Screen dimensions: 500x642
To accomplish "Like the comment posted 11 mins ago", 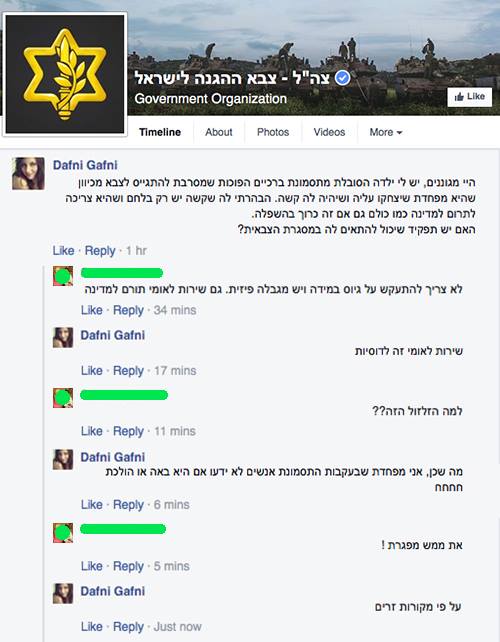I will [x=92, y=431].
